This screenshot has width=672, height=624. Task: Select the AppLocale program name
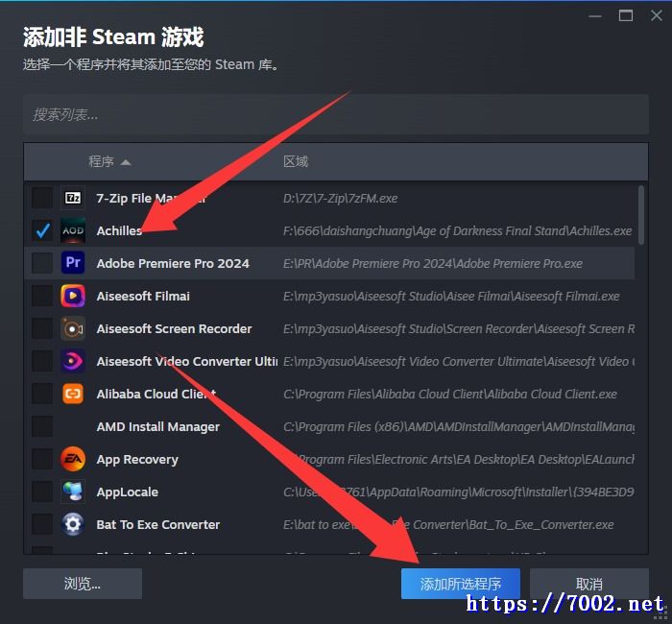click(128, 492)
